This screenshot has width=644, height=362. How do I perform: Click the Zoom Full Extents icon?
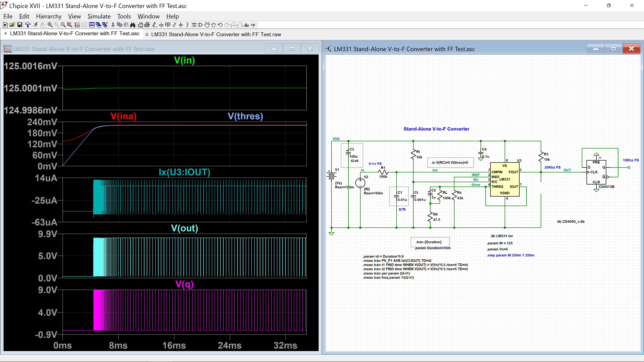click(x=69, y=25)
